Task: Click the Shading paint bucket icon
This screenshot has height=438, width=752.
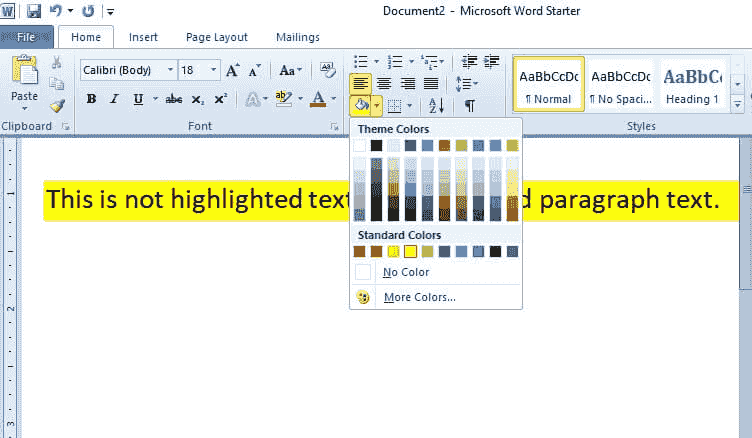Action: coord(361,106)
